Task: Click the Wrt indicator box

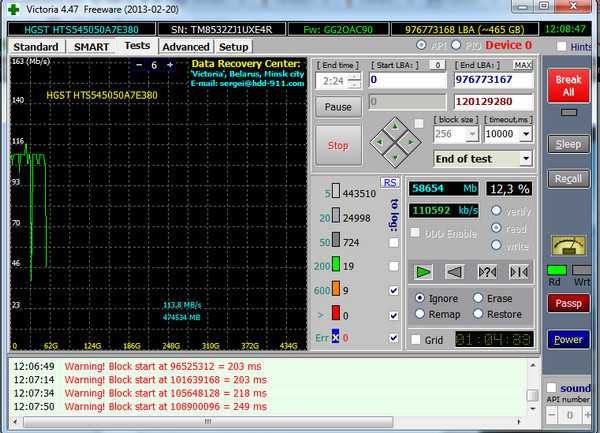Action: (x=582, y=270)
